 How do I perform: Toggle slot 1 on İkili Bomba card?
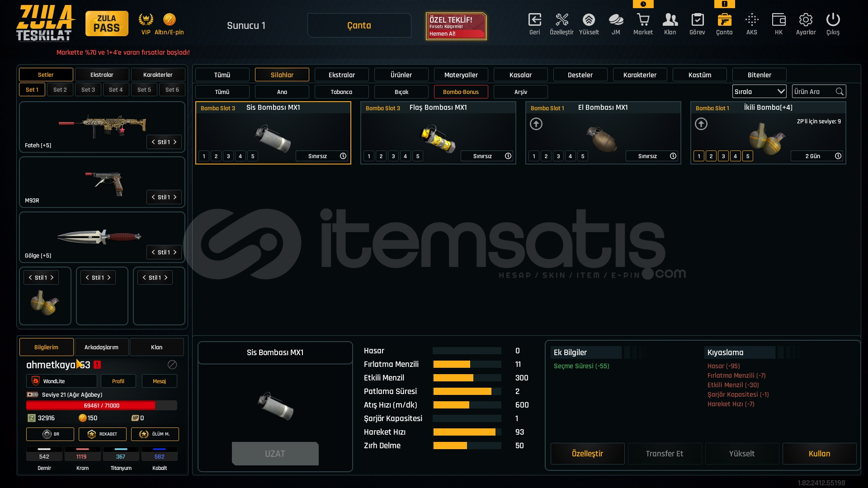click(699, 156)
